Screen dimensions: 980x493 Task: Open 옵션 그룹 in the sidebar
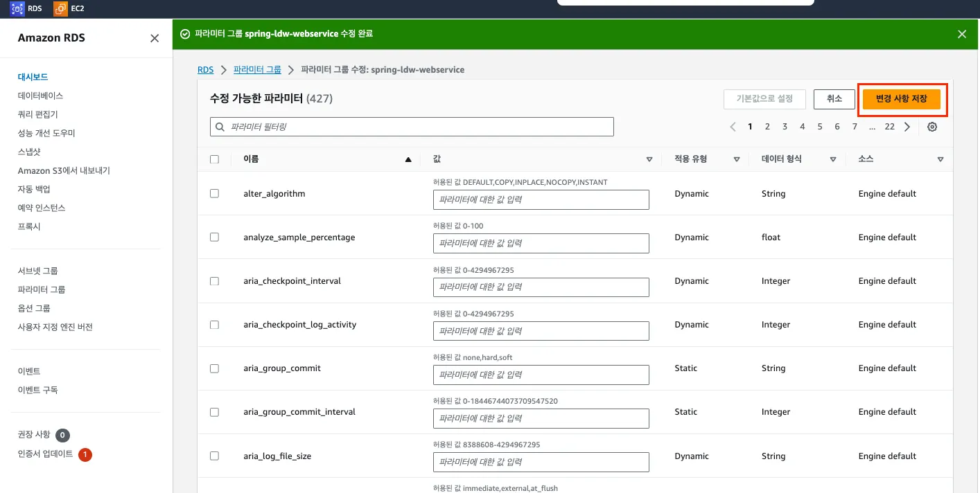click(x=34, y=308)
